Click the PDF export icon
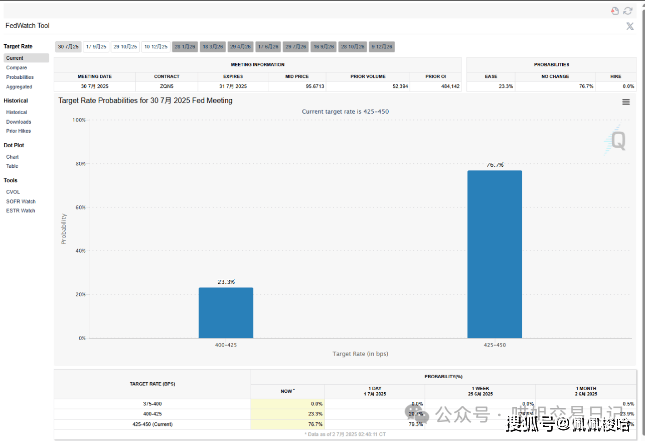Screen dimensions: 645x441 point(615,11)
